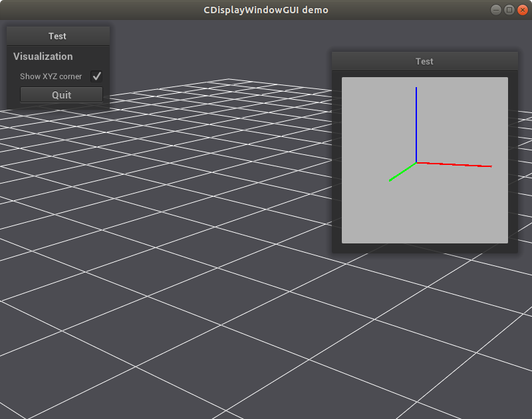The image size is (532, 419).
Task: Click the Quit button to exit demo
Action: pos(61,94)
